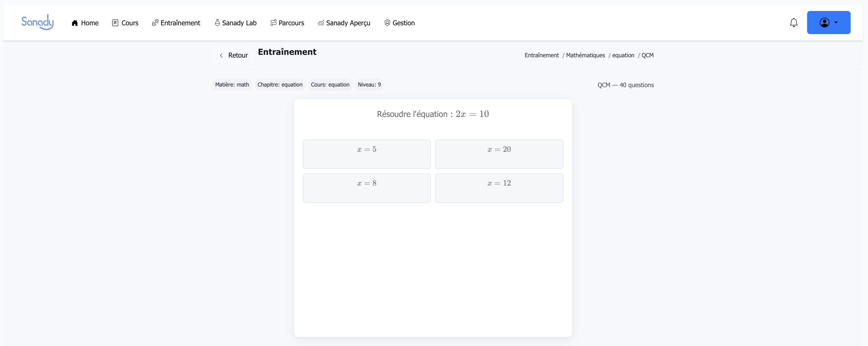Screen dimensions: 868x346
Task: Click the Sanady Lab flask icon
Action: click(217, 23)
